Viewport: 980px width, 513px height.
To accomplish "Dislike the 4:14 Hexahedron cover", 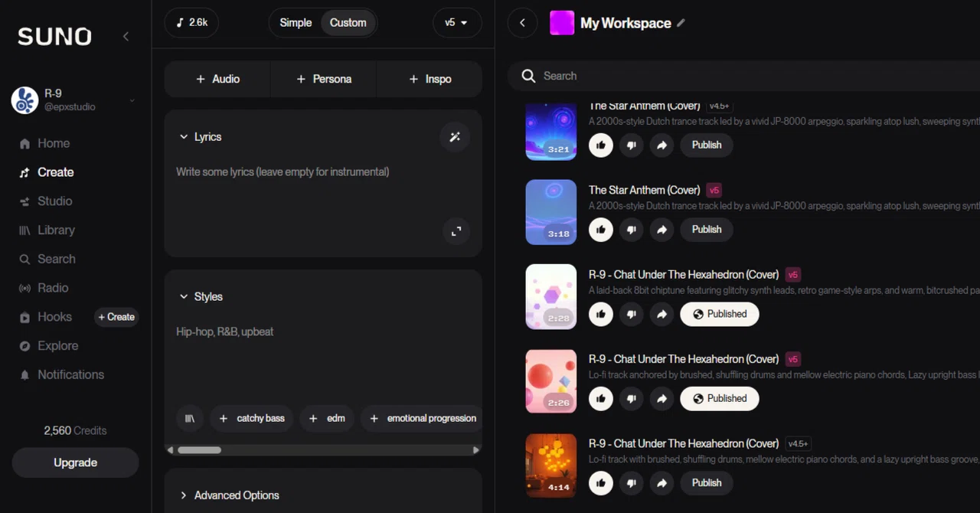I will (631, 483).
